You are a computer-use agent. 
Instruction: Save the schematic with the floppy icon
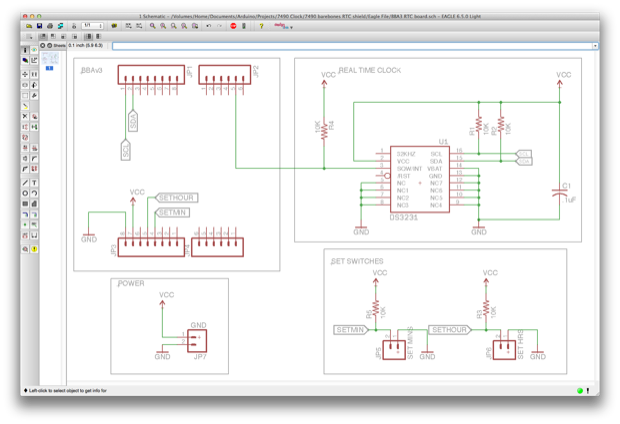pos(40,26)
